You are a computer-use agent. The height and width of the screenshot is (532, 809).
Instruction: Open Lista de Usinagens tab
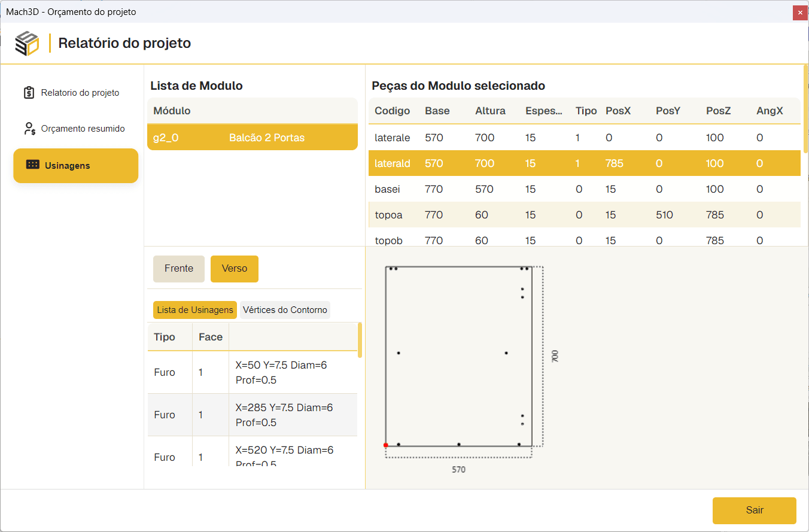tap(195, 310)
